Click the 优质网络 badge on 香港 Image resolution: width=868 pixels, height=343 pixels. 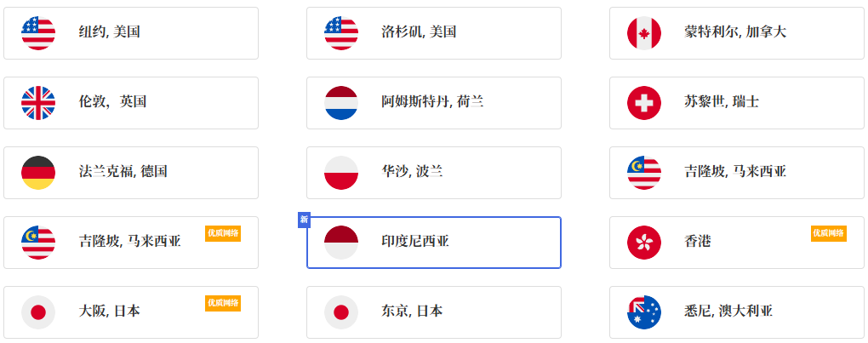click(828, 233)
